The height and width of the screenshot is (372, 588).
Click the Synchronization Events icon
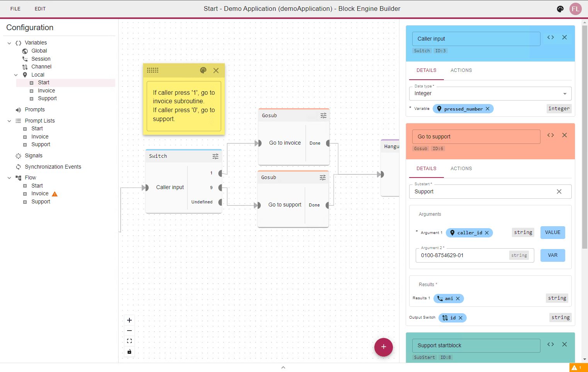(18, 167)
